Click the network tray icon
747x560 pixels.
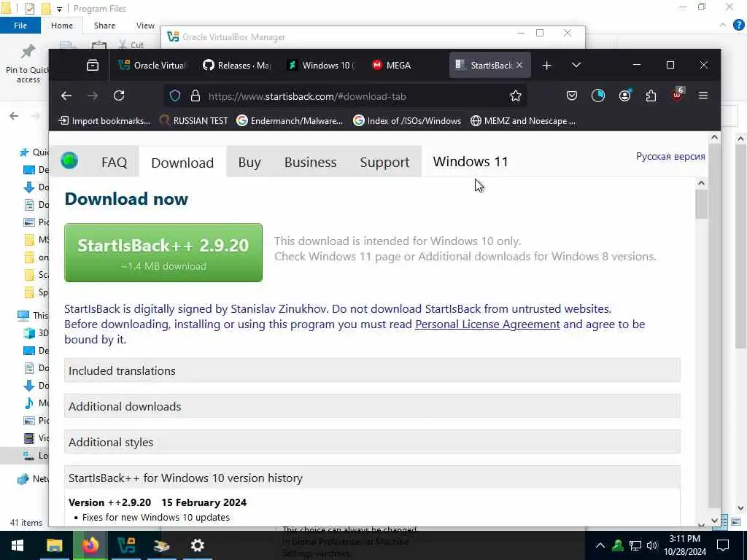pyautogui.click(x=635, y=545)
